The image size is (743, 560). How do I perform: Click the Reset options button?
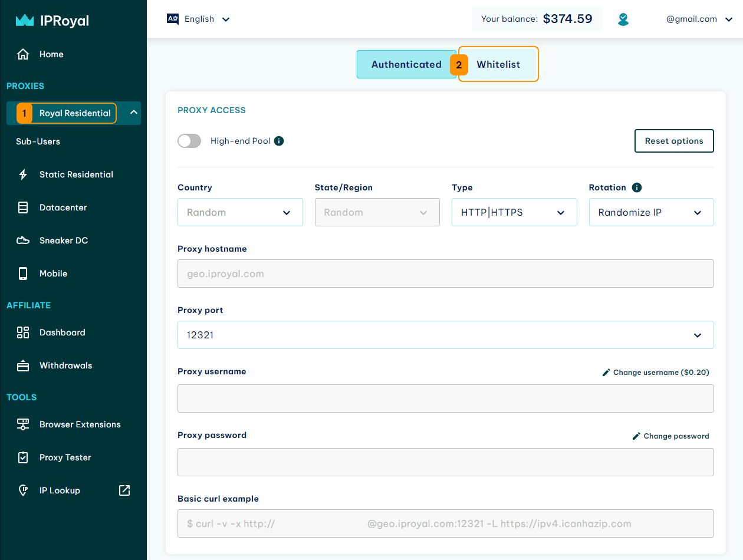pos(674,141)
